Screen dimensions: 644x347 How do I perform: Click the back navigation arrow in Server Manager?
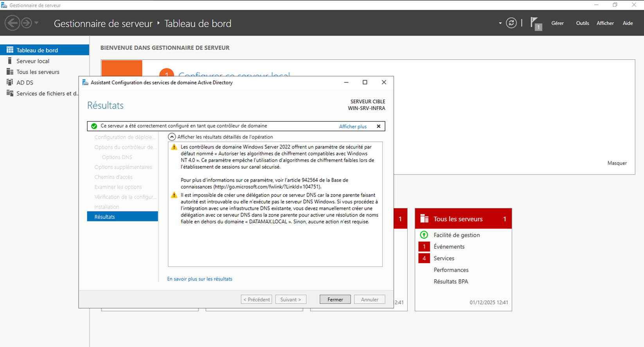click(x=12, y=23)
